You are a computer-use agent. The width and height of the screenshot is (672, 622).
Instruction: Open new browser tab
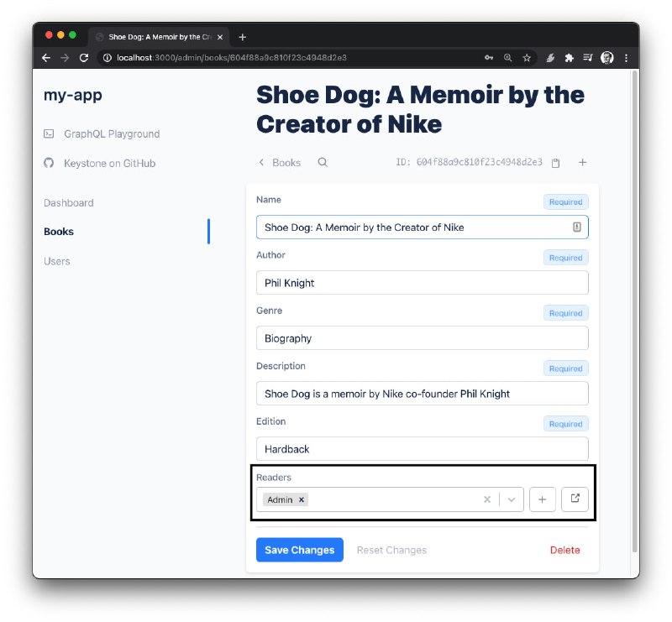tap(243, 37)
